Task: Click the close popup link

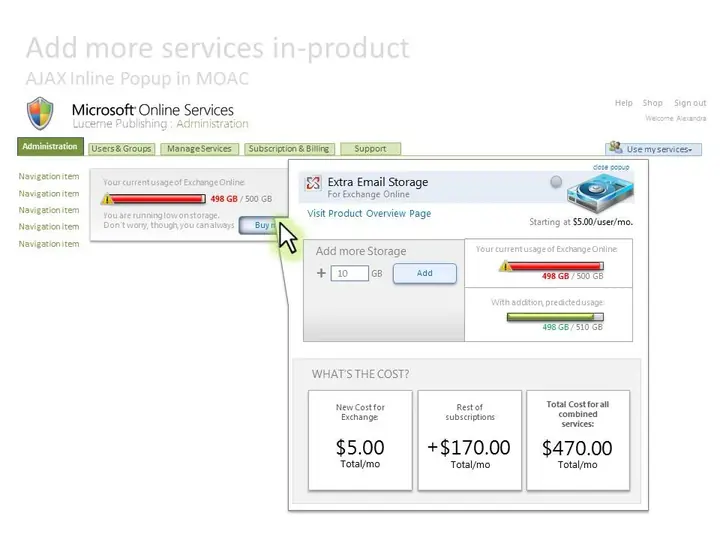Action: (611, 167)
